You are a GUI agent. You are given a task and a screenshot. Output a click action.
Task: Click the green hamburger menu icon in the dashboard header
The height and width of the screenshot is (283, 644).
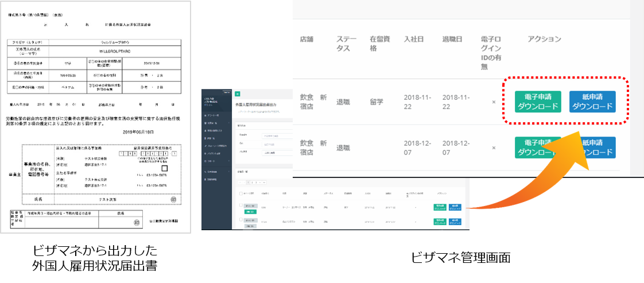(238, 93)
